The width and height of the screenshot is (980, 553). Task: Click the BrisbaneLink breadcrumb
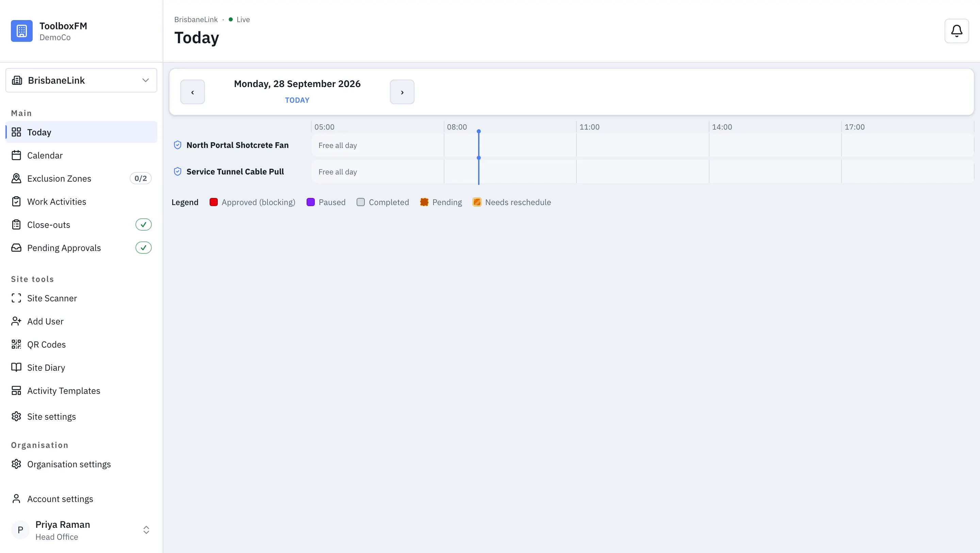pyautogui.click(x=196, y=19)
